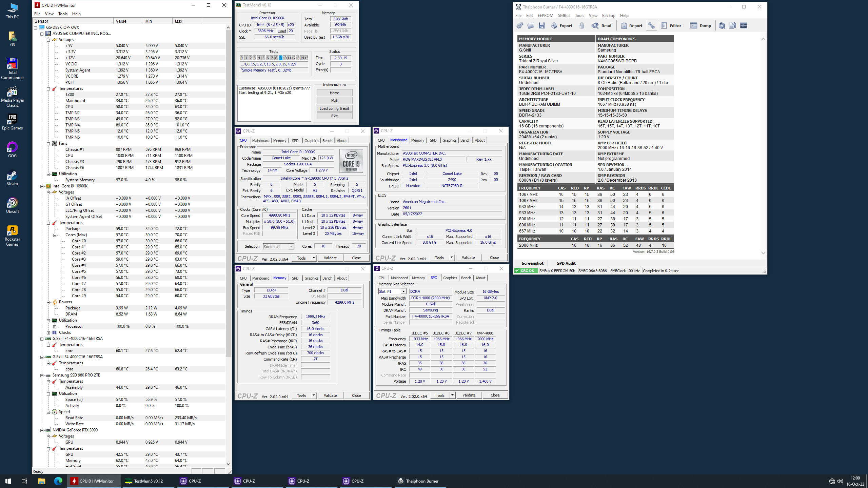Click the Exit button in TestMem5
The image size is (868, 488).
click(x=334, y=116)
